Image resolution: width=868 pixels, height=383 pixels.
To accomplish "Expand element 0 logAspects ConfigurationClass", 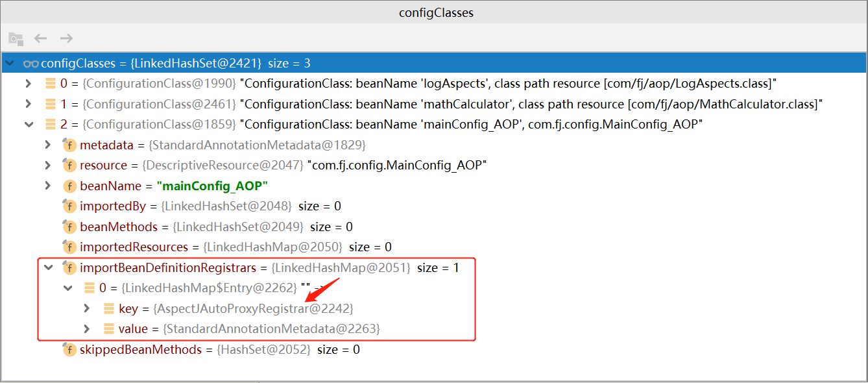I will [28, 83].
